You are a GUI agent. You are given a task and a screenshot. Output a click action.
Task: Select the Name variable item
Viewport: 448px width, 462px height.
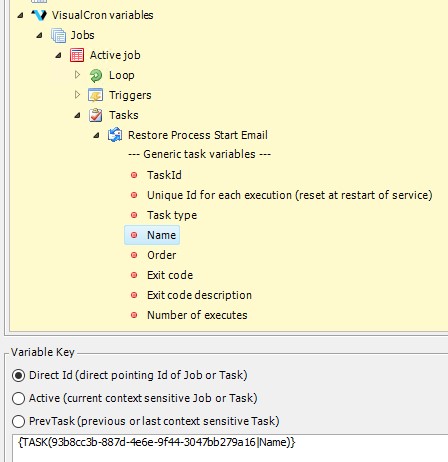[152, 235]
